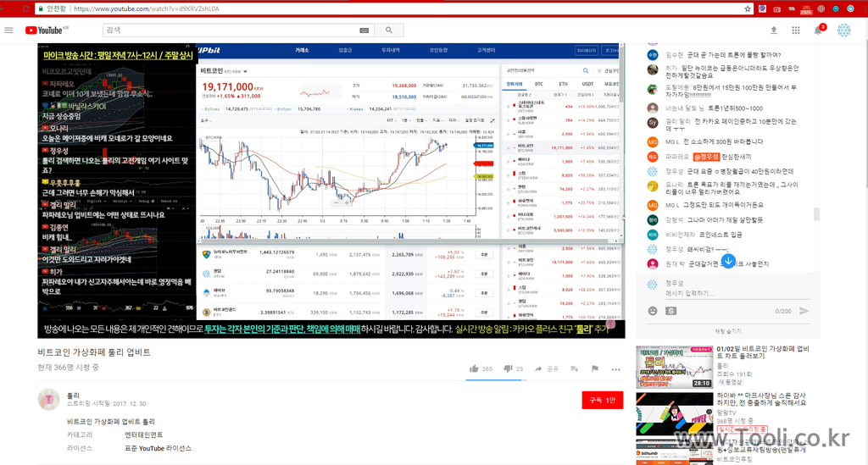Image resolution: width=868 pixels, height=465 pixels.
Task: Focus the 메시지 입력하기 chat input
Action: (737, 293)
